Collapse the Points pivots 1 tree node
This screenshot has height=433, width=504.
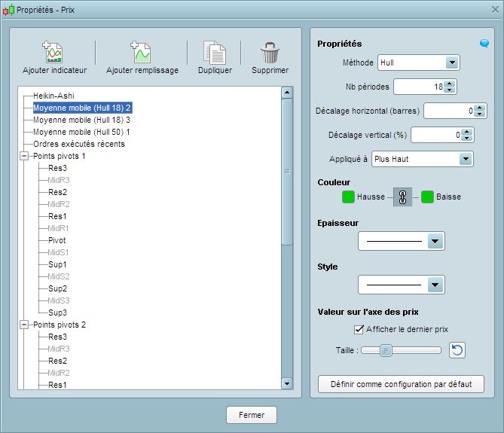click(x=24, y=156)
